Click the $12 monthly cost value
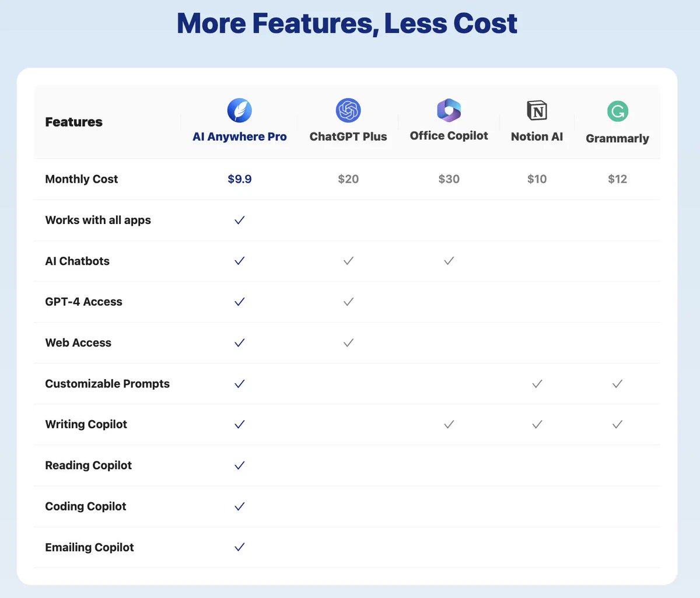The height and width of the screenshot is (598, 700). (x=617, y=179)
